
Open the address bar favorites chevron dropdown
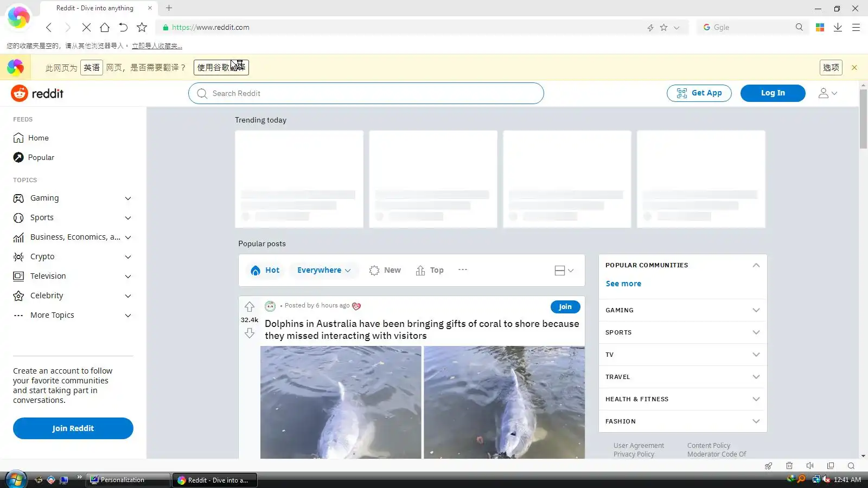pyautogui.click(x=676, y=28)
